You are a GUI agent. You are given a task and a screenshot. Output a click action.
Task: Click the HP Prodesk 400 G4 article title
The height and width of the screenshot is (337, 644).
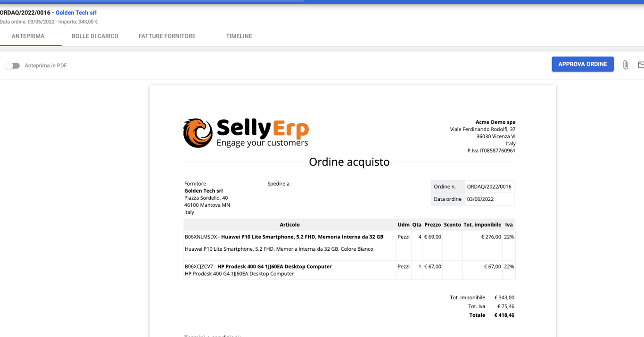pyautogui.click(x=274, y=267)
